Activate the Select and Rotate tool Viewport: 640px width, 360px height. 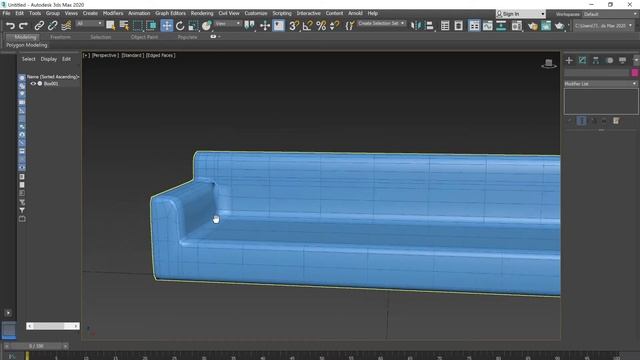[x=180, y=26]
